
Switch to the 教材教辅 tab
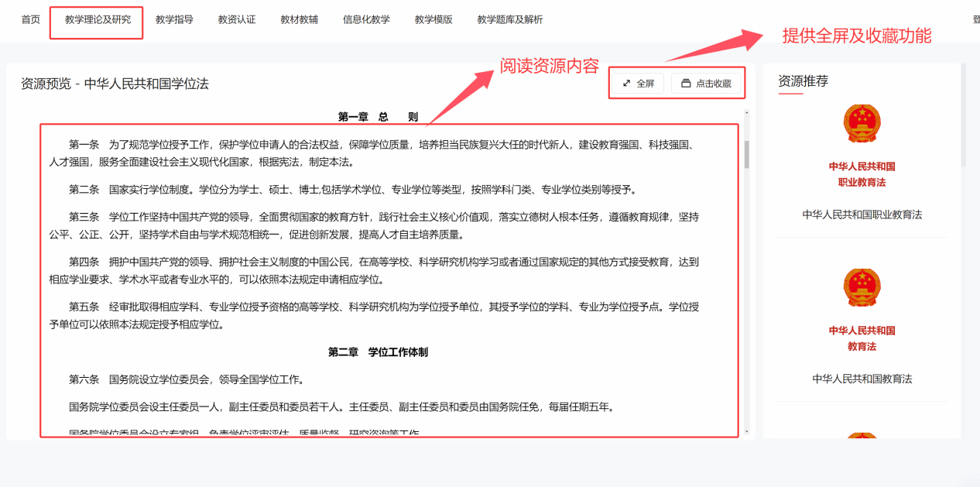coord(299,19)
